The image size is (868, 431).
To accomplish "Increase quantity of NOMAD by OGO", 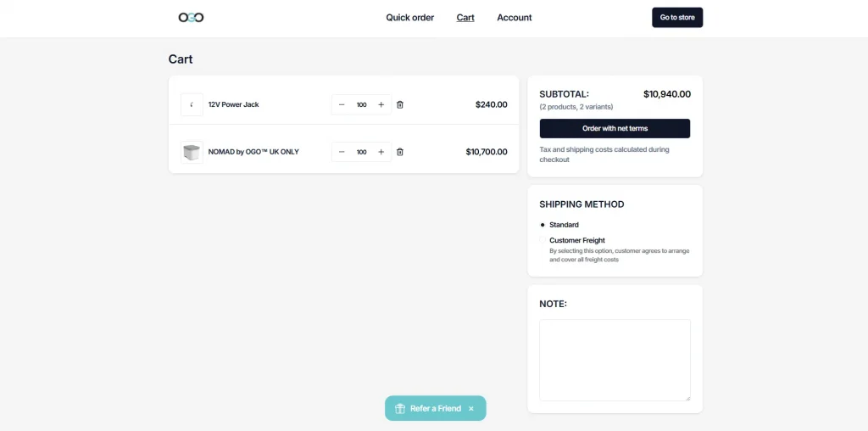I will point(381,152).
